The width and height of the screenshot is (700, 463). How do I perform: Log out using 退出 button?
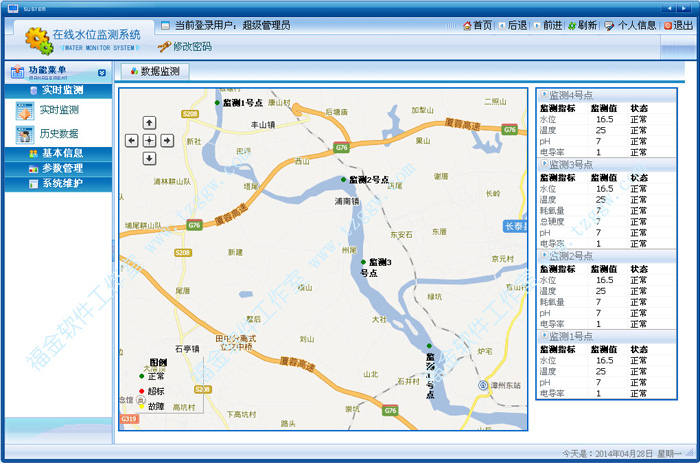pos(678,25)
